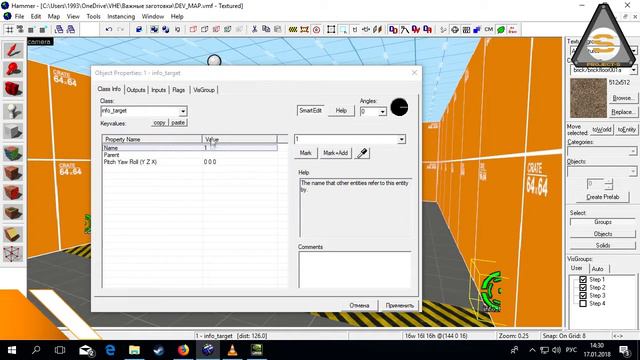Select the Magnify tool with red ball
The width and height of the screenshot is (640, 360).
pos(13,69)
